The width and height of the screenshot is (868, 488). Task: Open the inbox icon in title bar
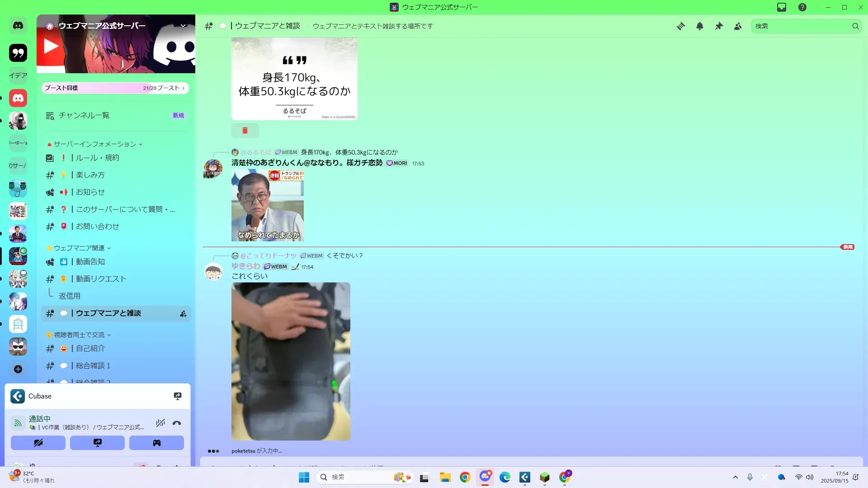(x=782, y=7)
